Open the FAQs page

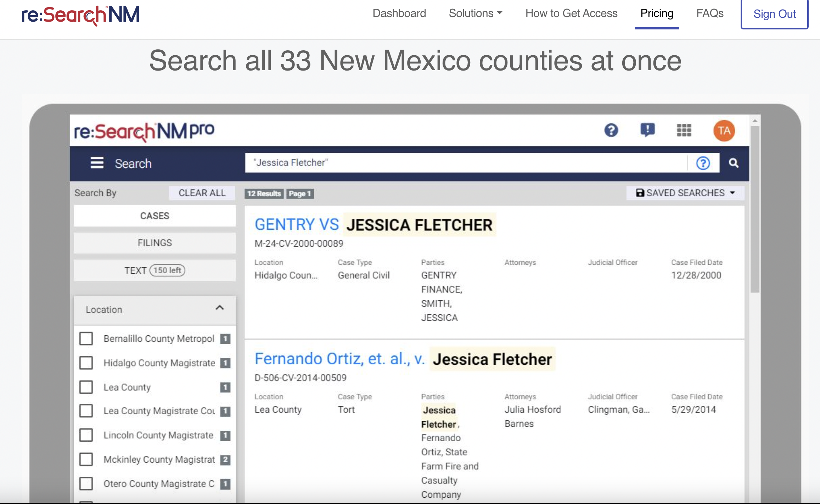pyautogui.click(x=710, y=13)
